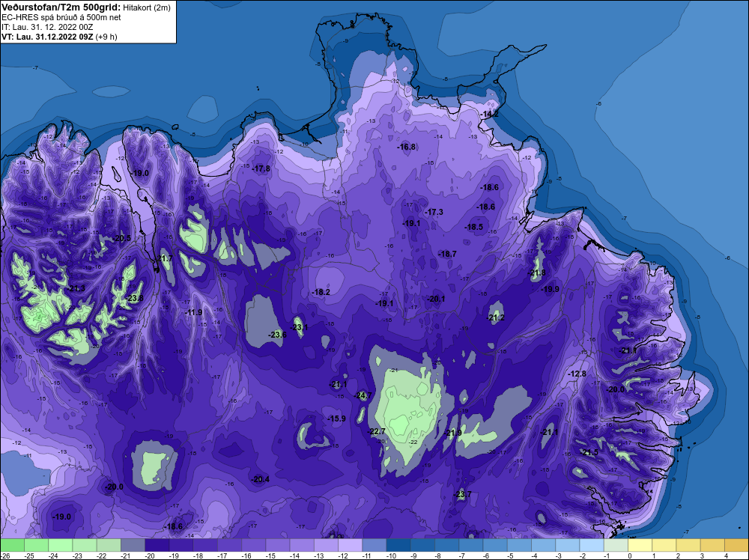Screen dimensions: 749x560
Task: Select the -15.9 temperature value
Action: pyautogui.click(x=336, y=419)
